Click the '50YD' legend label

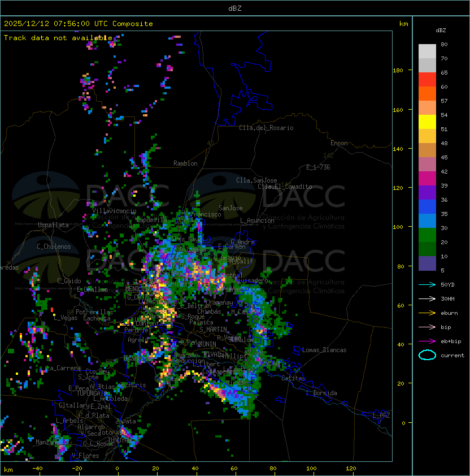pos(447,284)
